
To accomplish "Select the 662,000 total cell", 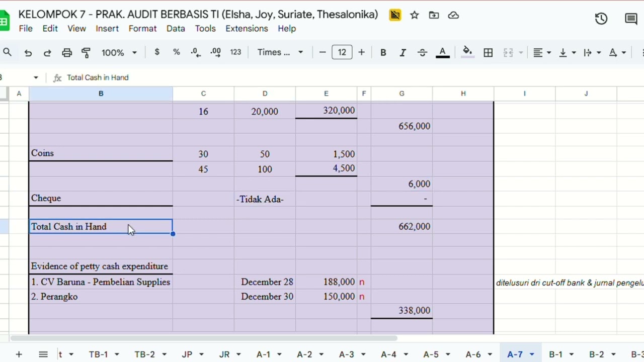I will [x=401, y=227].
